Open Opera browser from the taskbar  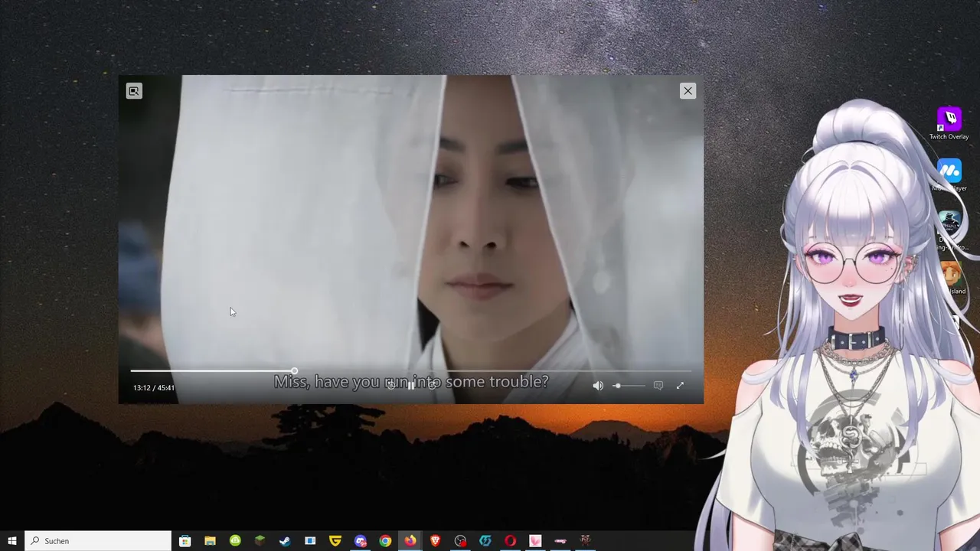point(510,541)
